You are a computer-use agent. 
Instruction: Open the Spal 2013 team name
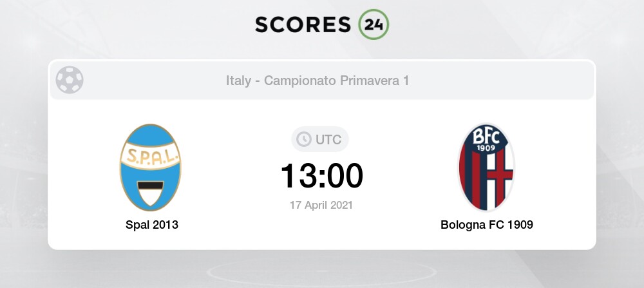152,225
